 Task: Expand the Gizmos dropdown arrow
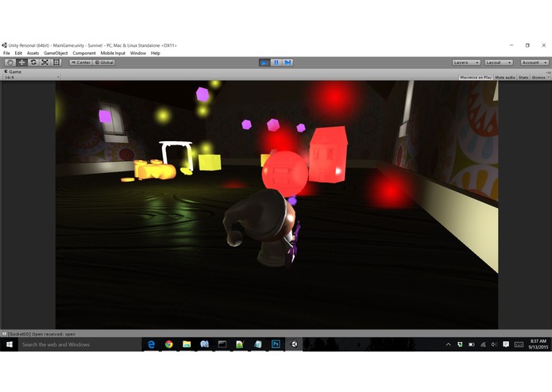pos(549,77)
